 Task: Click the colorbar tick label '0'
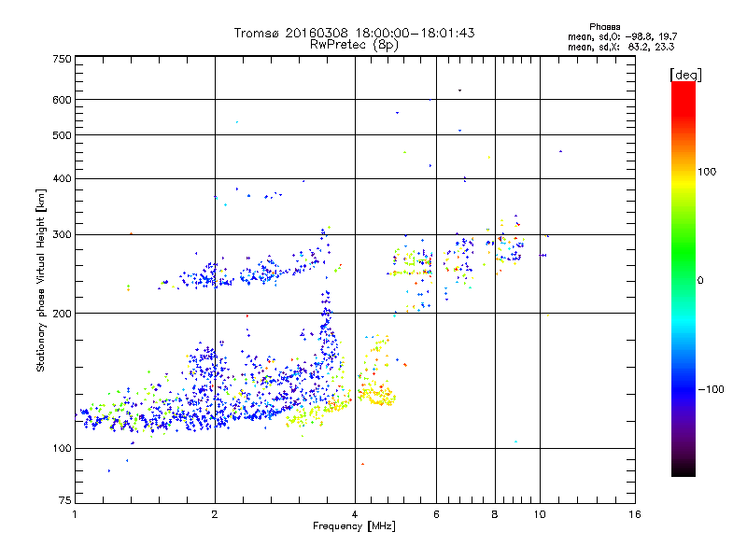click(x=700, y=281)
